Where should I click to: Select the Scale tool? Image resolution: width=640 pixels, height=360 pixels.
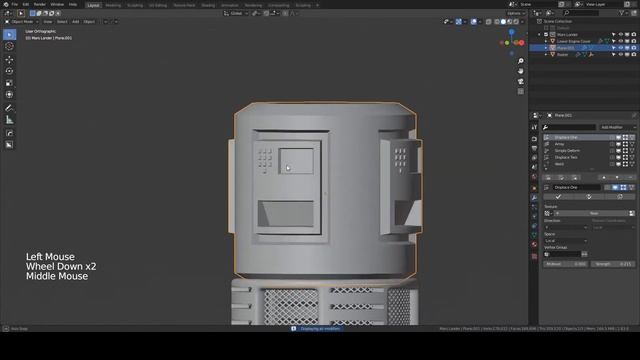point(9,83)
